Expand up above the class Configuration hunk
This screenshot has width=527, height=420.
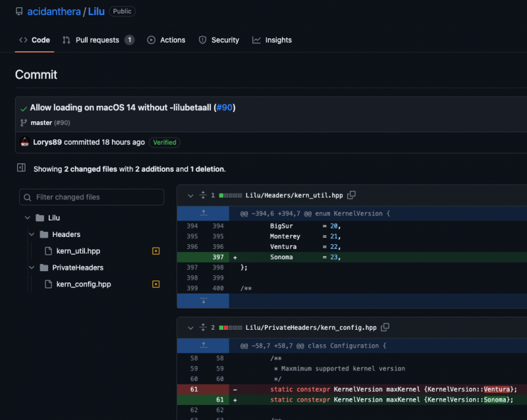204,346
